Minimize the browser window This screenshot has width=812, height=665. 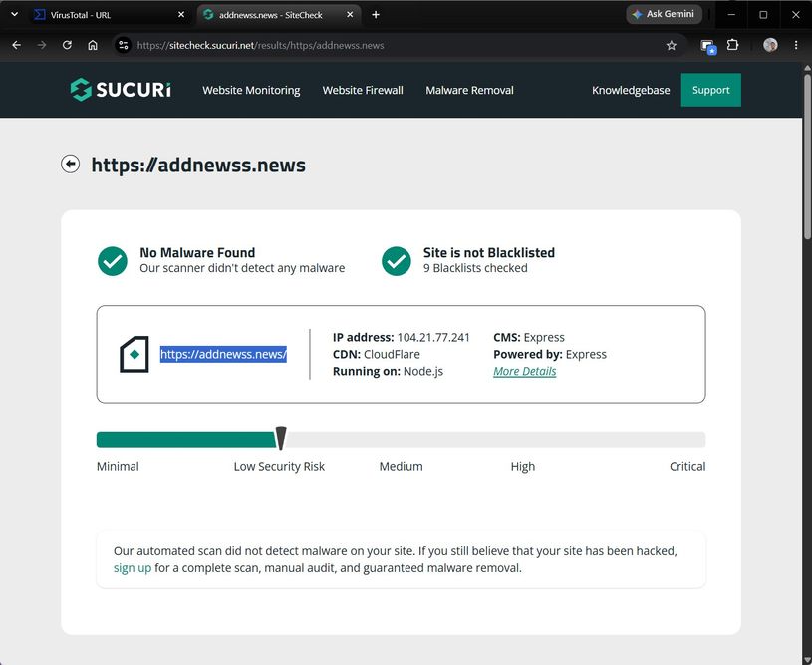click(731, 15)
